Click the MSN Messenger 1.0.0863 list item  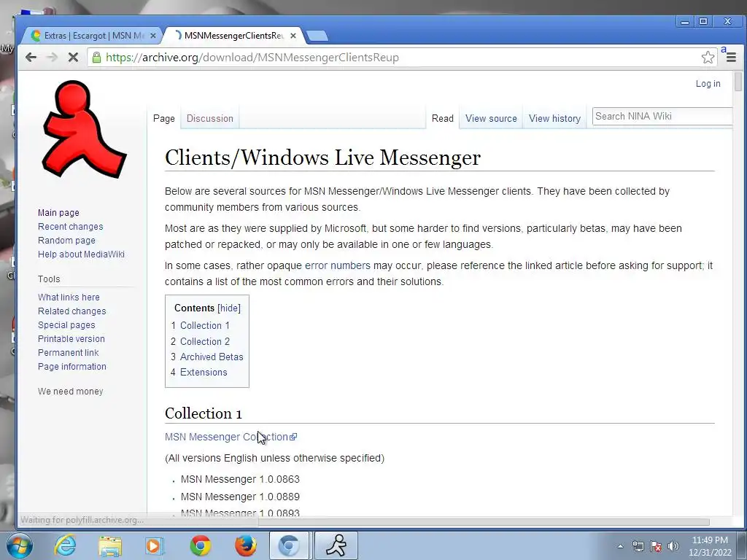click(x=240, y=479)
